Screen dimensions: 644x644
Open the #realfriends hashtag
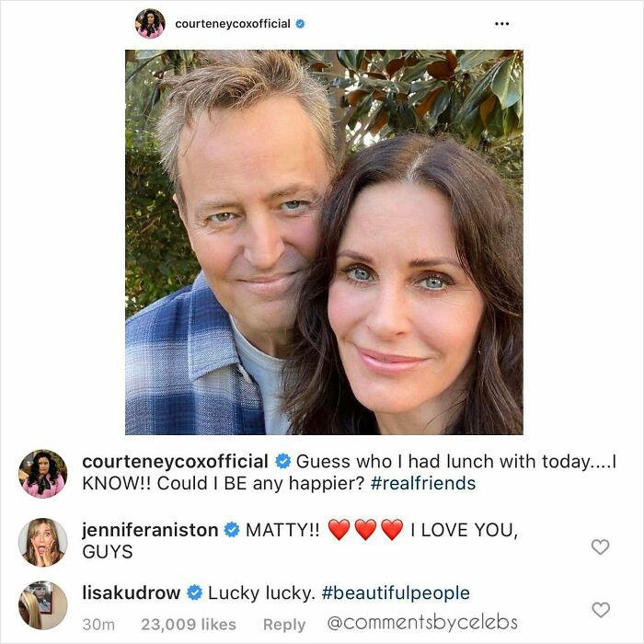point(423,483)
